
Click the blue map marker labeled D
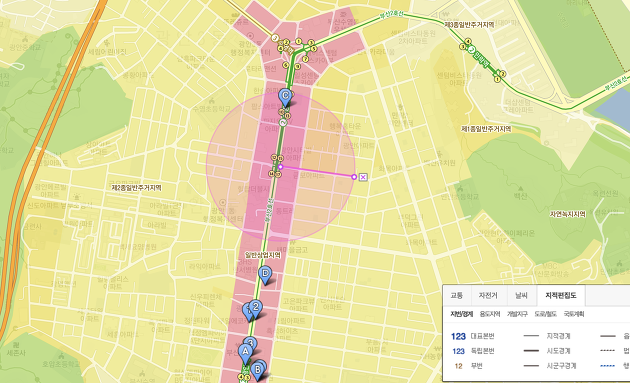tap(265, 275)
